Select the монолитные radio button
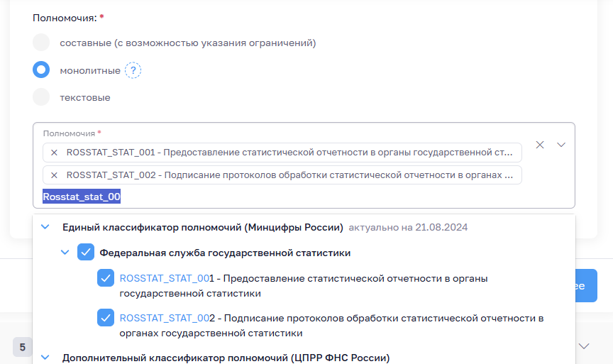Image resolution: width=613 pixels, height=364 pixels. click(41, 70)
